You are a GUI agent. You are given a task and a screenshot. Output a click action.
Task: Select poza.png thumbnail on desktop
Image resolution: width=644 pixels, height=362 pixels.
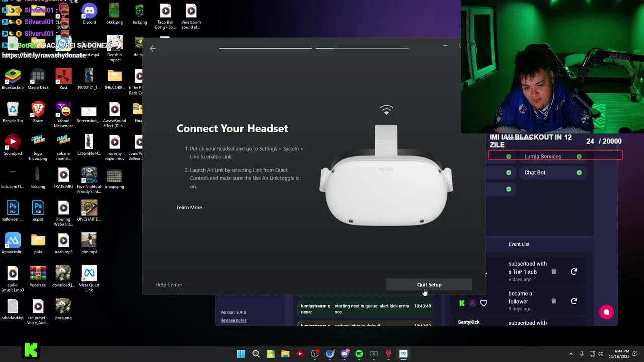[63, 309]
